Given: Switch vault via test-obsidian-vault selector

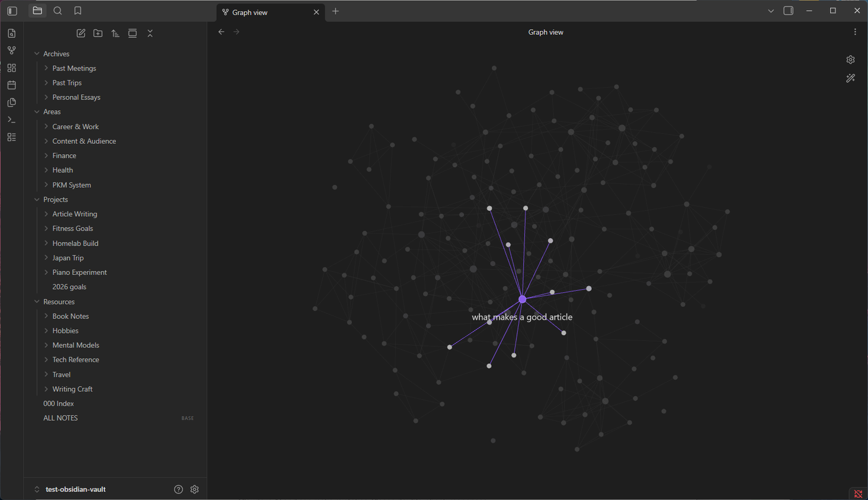Looking at the screenshot, I should coord(70,489).
